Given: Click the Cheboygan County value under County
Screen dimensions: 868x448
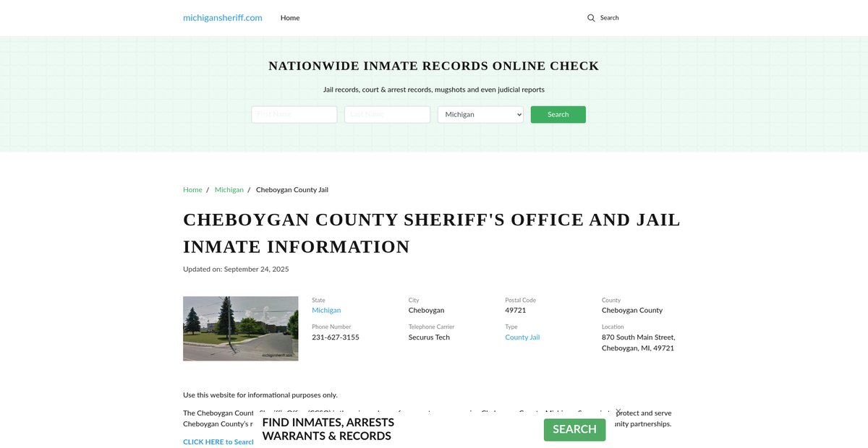Looking at the screenshot, I should pyautogui.click(x=632, y=310).
